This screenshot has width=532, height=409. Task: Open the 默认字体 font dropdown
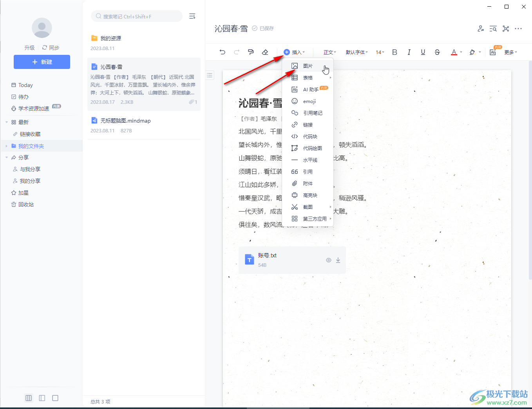tap(356, 52)
